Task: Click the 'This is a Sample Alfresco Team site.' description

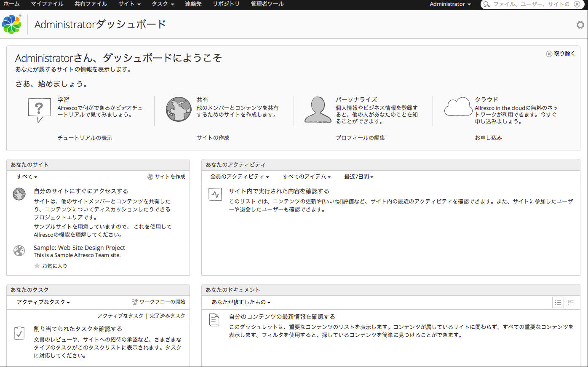Action: pyautogui.click(x=77, y=255)
